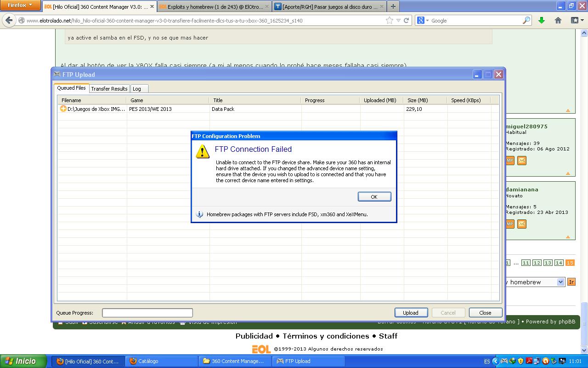Close the Aporte/RGH Pasar juegos tab
The width and height of the screenshot is (588, 368).
tap(382, 7)
